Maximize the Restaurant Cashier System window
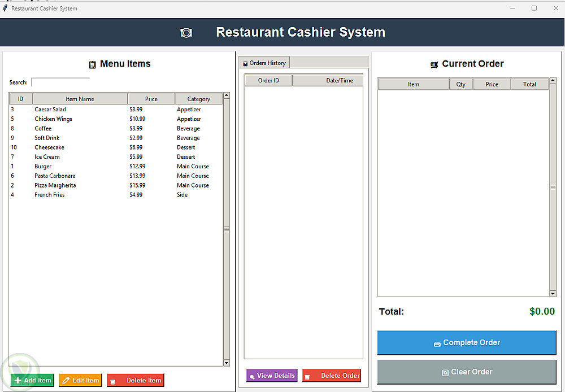Image resolution: width=565 pixels, height=392 pixels. 534,8
